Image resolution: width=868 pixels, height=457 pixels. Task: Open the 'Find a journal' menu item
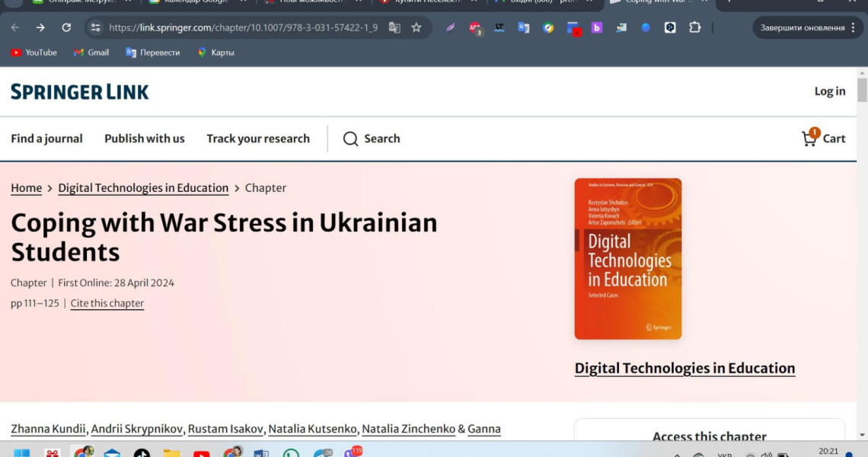(46, 139)
